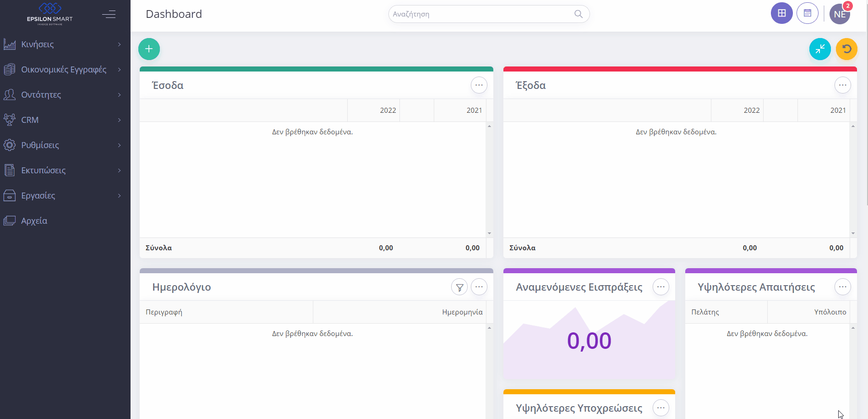Click the CRM handshake icon
This screenshot has height=419, width=868.
click(x=10, y=120)
